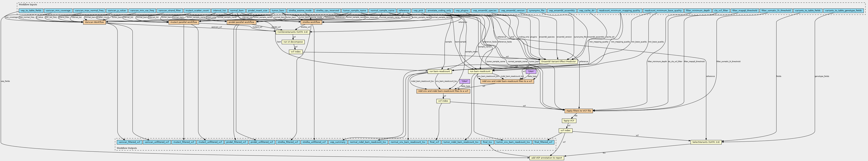Select the mutect_filtered_vcf output node
This screenshot has height=161, width=868.
coord(184,142)
